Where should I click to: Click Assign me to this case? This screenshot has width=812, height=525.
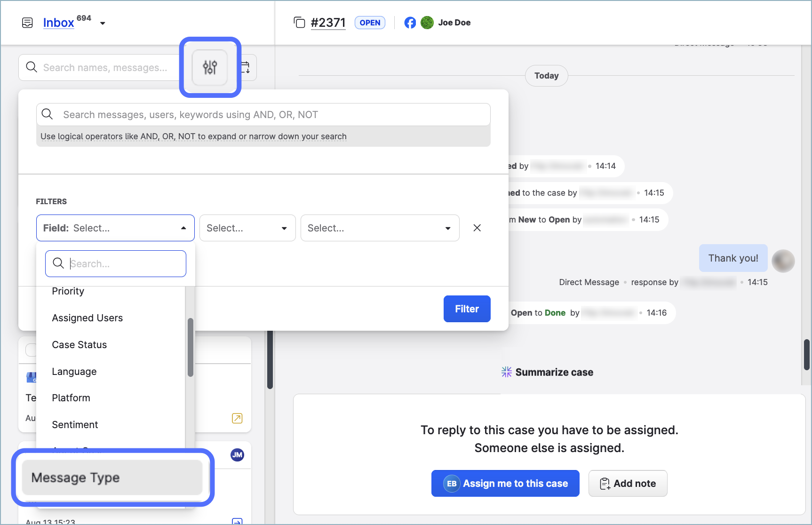coord(505,483)
